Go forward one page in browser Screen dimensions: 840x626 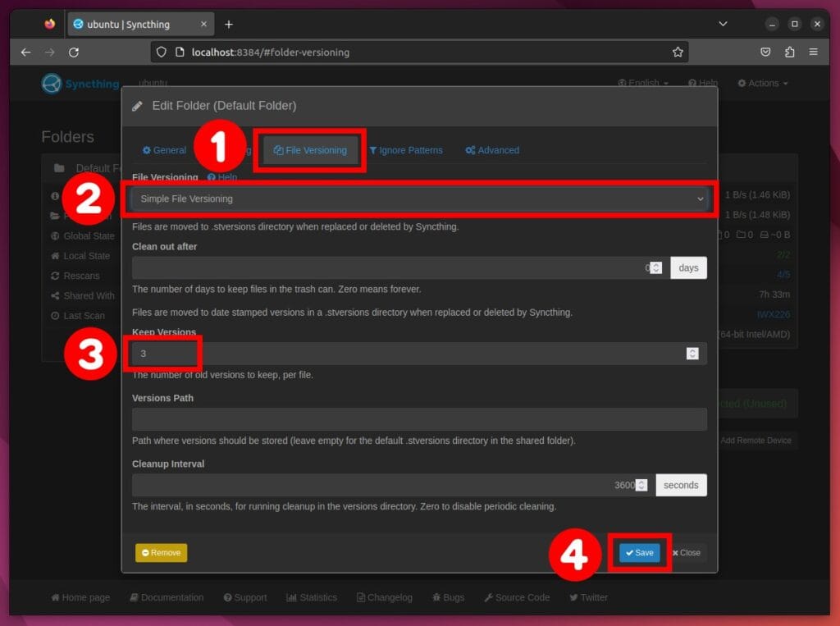pyautogui.click(x=50, y=52)
